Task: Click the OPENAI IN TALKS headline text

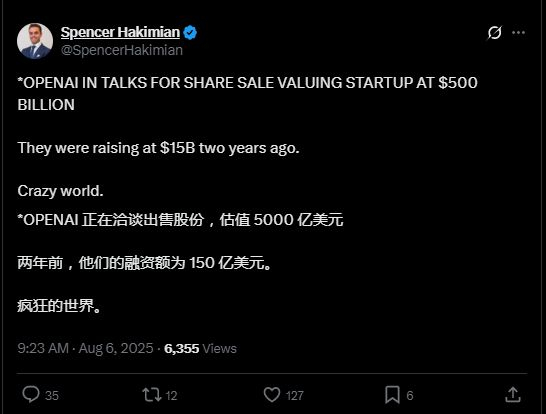Action: (247, 94)
